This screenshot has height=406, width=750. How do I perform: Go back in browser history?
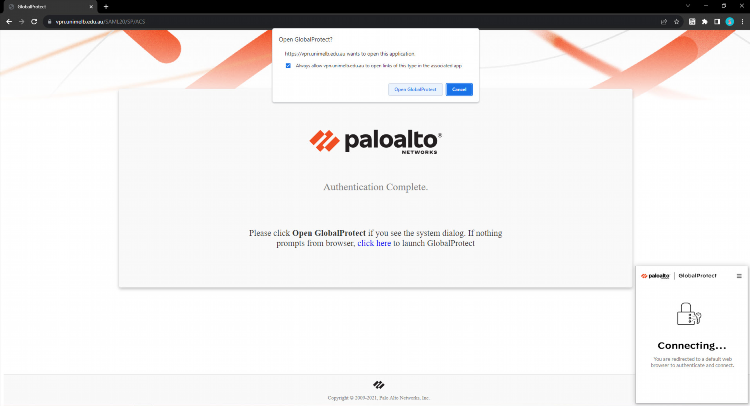[x=9, y=22]
